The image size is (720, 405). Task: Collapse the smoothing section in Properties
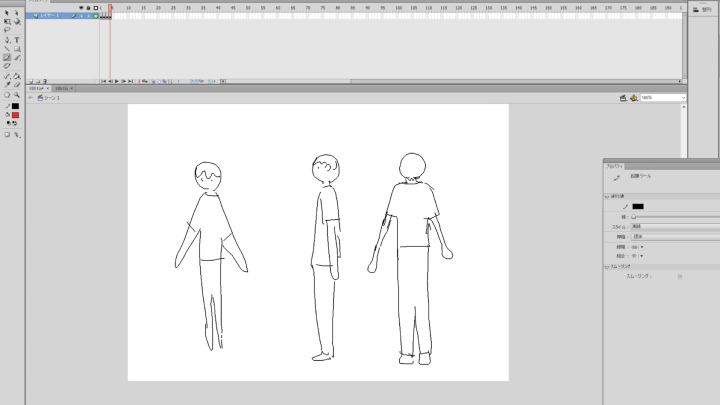(606, 267)
